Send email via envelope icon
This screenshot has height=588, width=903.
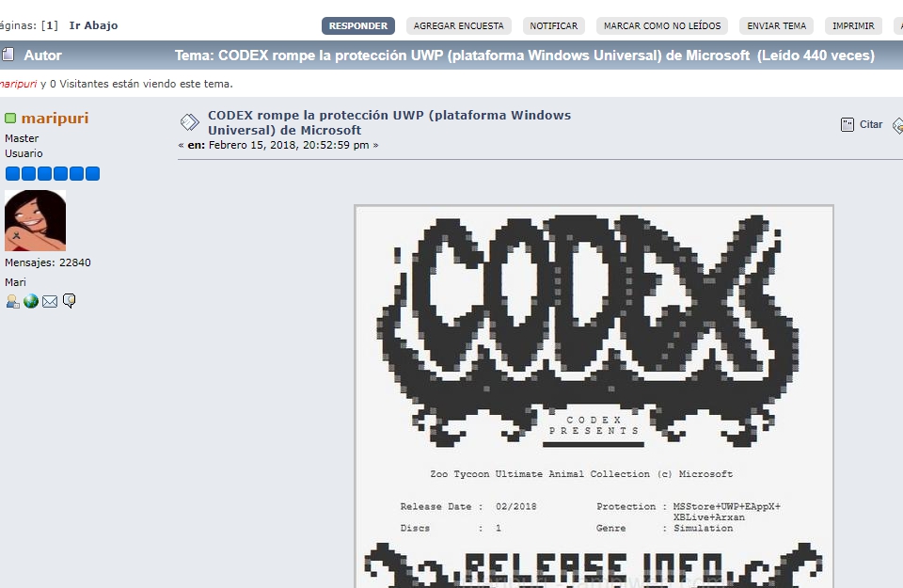tap(50, 301)
